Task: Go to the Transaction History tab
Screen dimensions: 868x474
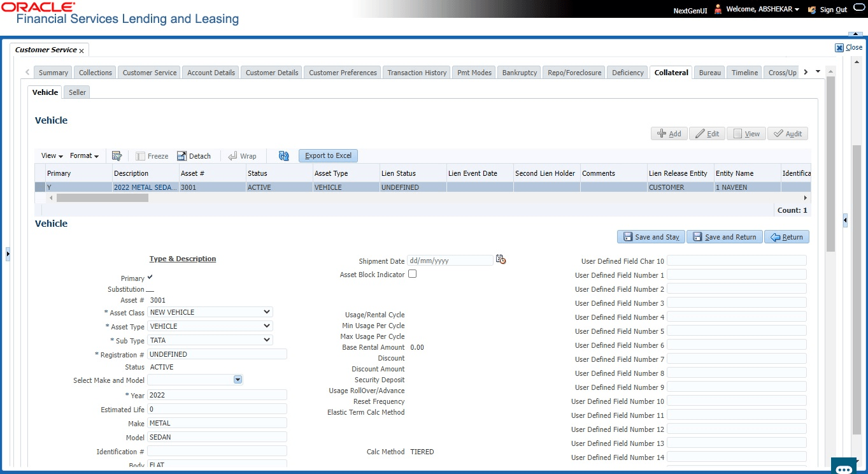Action: click(417, 73)
